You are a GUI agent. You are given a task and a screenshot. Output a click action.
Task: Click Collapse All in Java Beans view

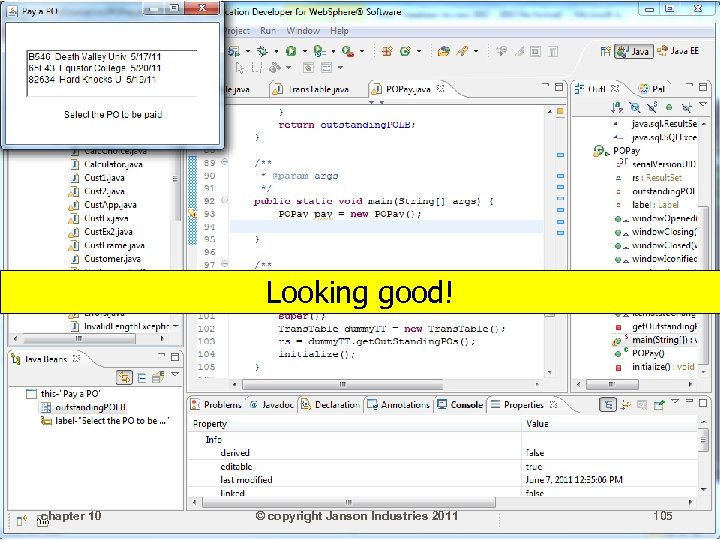pyautogui.click(x=142, y=377)
